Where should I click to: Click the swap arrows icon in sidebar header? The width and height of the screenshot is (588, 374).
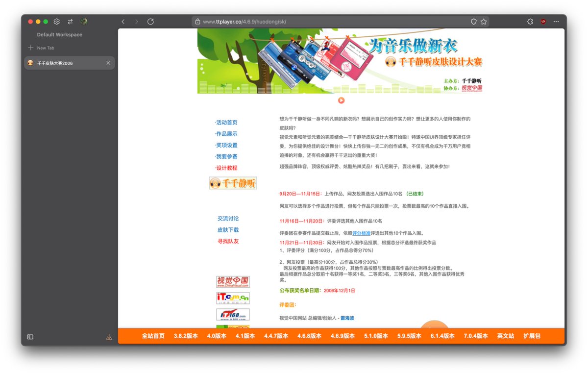coord(70,22)
